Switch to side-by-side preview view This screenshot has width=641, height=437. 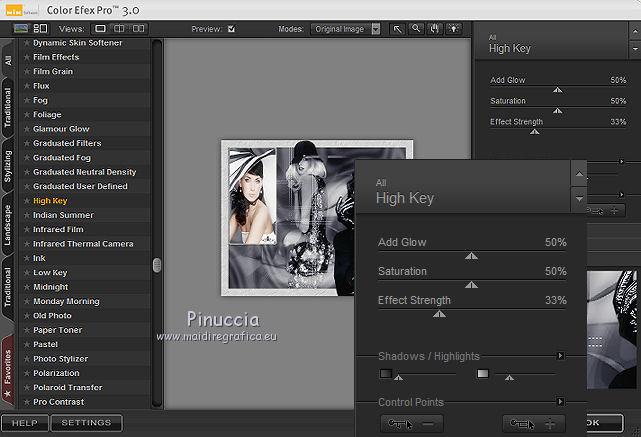[138, 29]
